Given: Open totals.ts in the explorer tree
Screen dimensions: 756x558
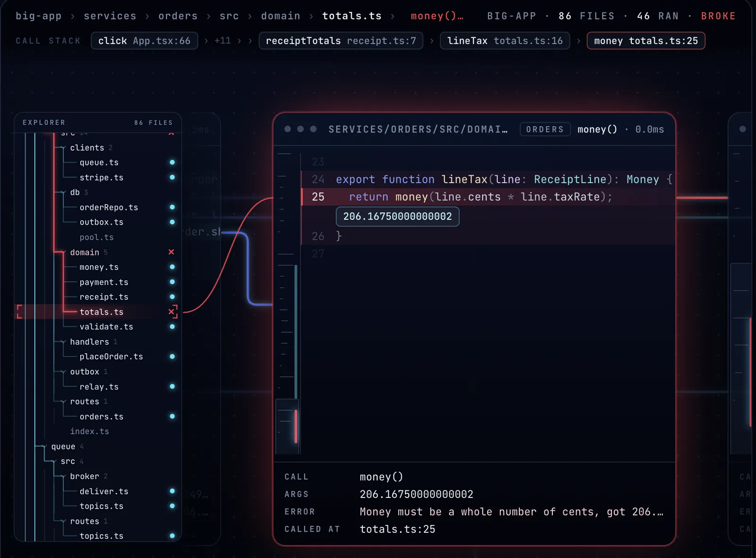Looking at the screenshot, I should [101, 312].
